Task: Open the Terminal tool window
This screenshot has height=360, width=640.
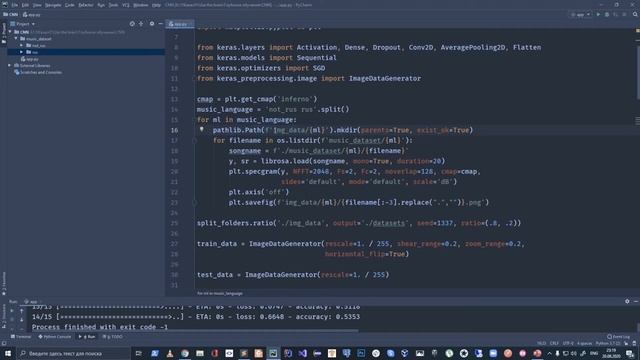Action: (x=21, y=337)
